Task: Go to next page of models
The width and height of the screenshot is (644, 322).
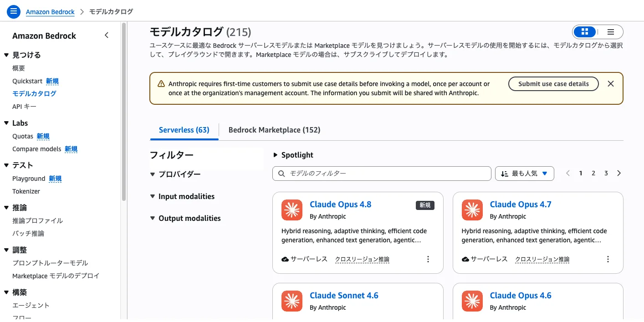Action: (619, 173)
